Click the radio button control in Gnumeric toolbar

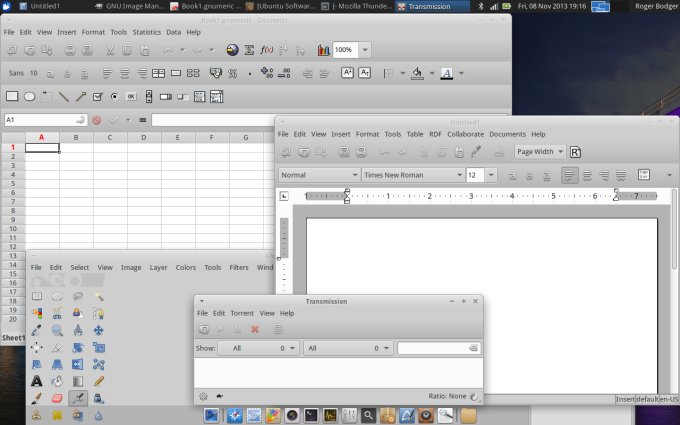coord(114,97)
